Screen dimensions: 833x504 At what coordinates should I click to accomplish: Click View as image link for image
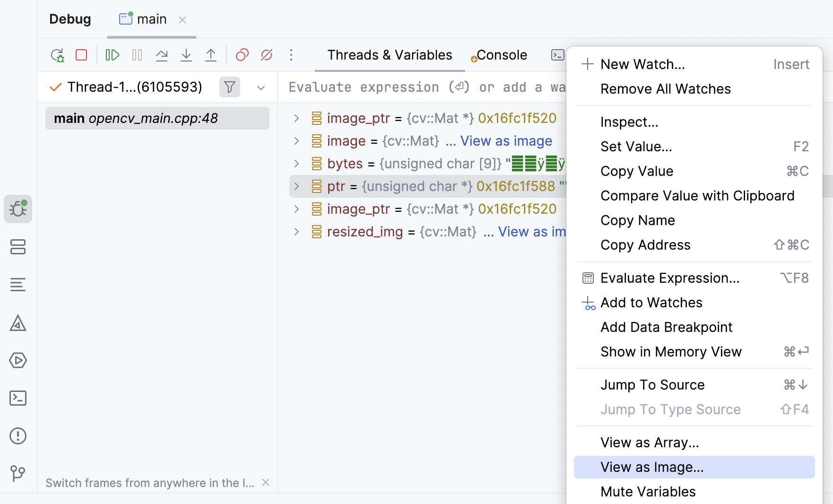click(505, 141)
